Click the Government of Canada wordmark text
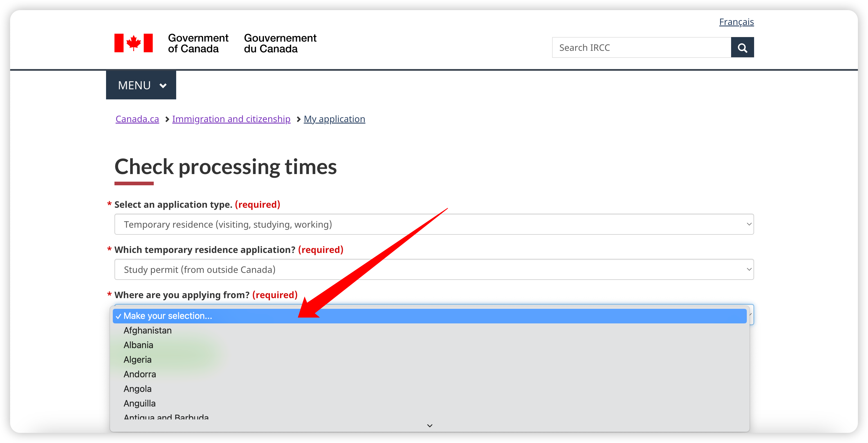The height and width of the screenshot is (443, 868). pyautogui.click(x=198, y=43)
